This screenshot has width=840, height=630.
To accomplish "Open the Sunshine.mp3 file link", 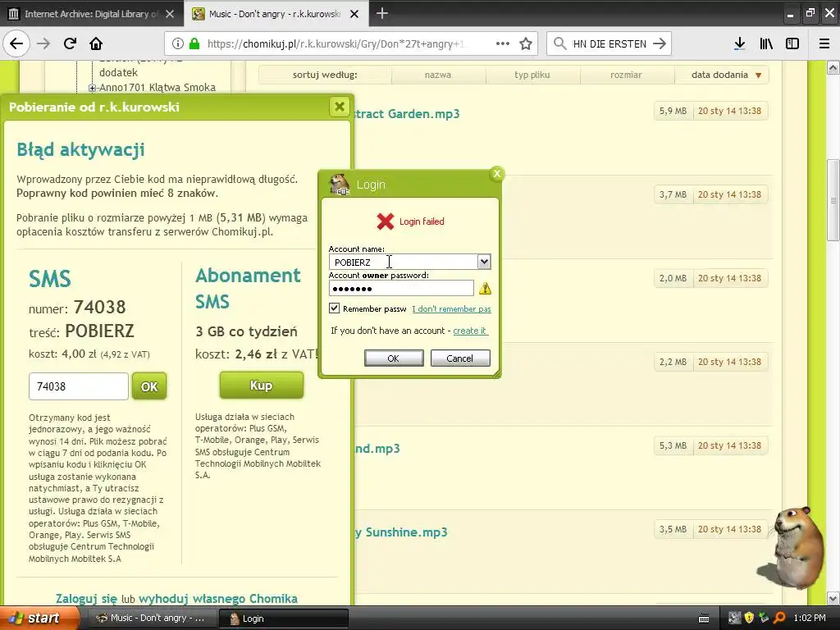I will pos(400,532).
